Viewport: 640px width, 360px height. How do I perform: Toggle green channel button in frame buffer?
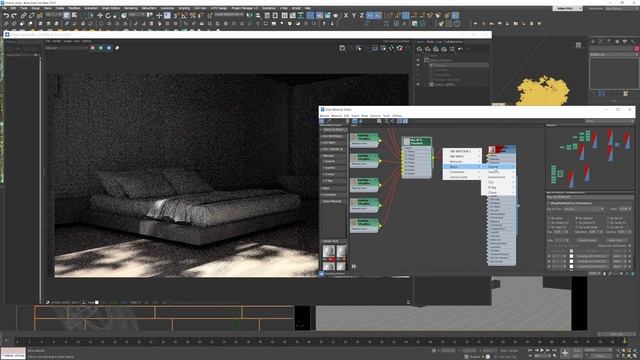(101, 48)
